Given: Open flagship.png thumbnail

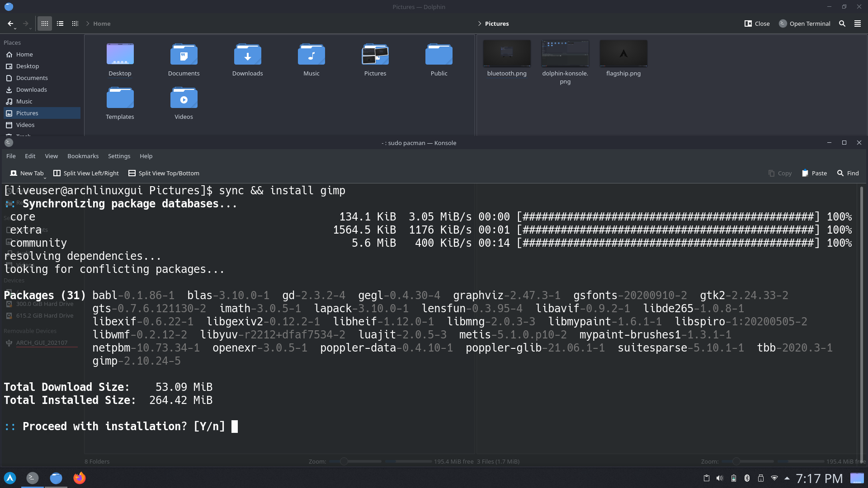Looking at the screenshot, I should point(623,54).
